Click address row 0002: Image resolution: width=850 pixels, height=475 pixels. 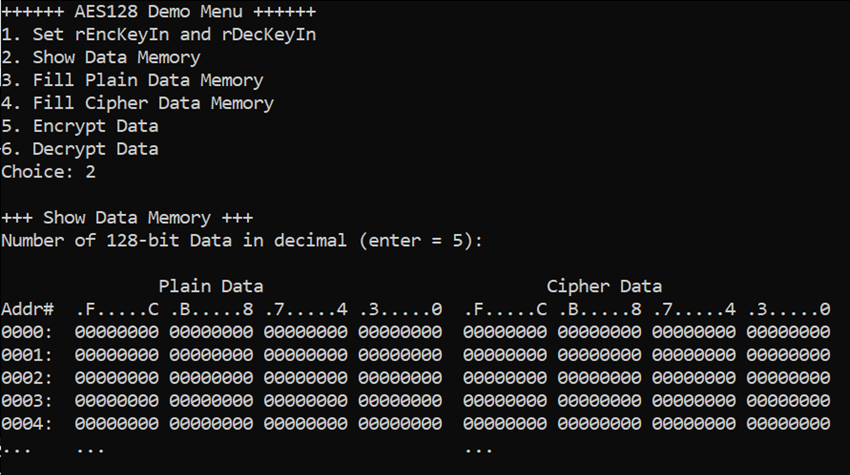[415, 378]
